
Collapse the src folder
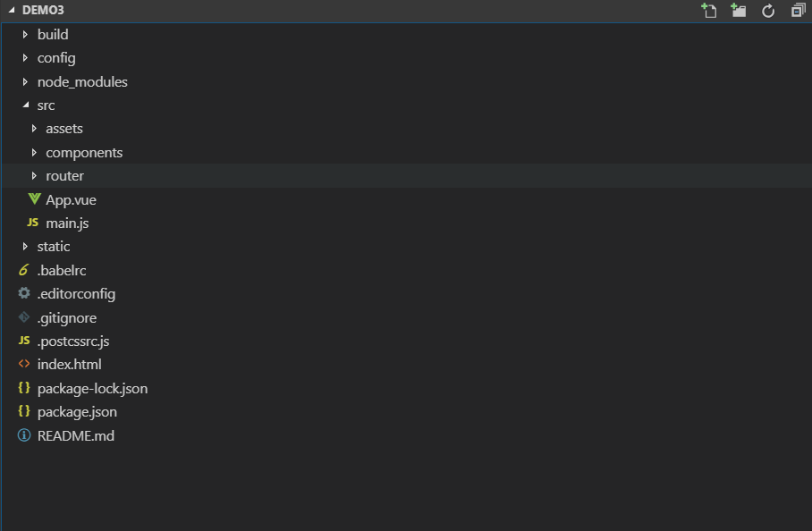[46, 105]
